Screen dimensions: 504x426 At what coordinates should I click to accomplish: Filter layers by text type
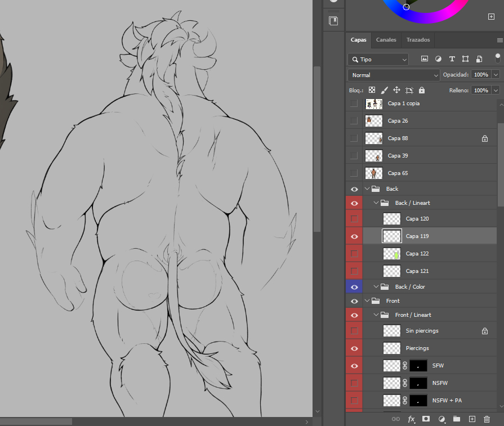(452, 59)
